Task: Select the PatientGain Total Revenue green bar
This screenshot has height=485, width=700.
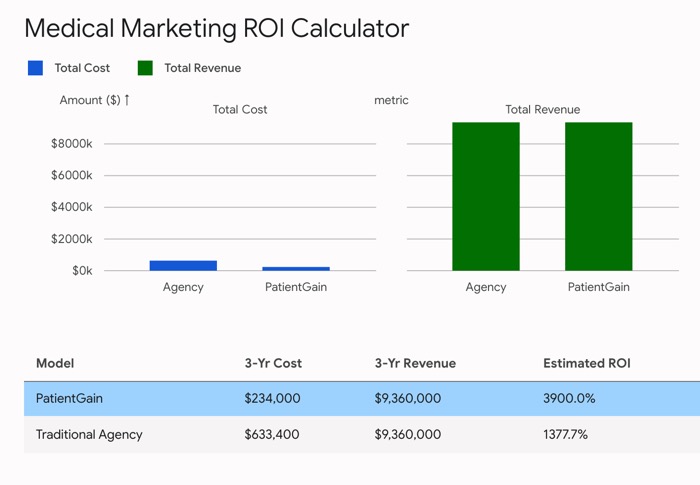Action: [599, 197]
